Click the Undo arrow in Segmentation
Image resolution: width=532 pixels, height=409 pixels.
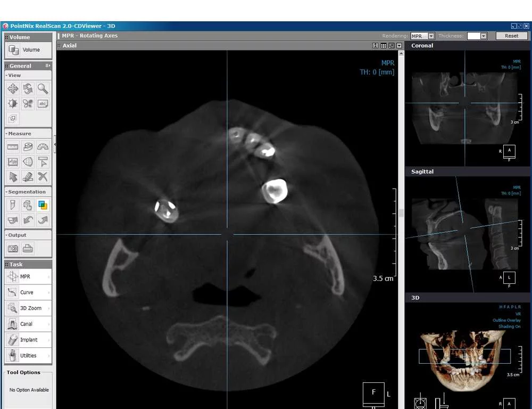pyautogui.click(x=28, y=220)
